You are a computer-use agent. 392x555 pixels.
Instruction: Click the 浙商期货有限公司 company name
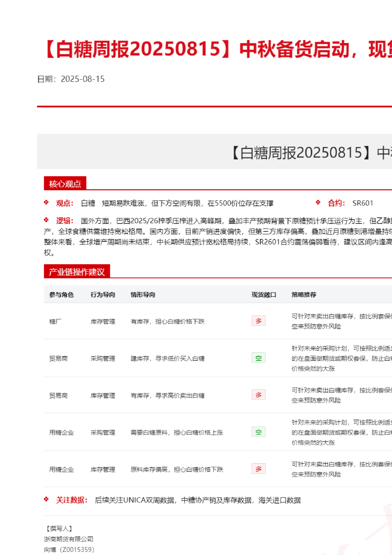tap(69, 539)
